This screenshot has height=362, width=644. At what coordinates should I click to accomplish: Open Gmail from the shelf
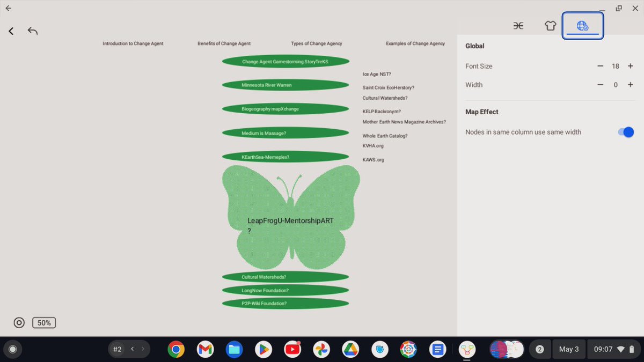tap(205, 349)
